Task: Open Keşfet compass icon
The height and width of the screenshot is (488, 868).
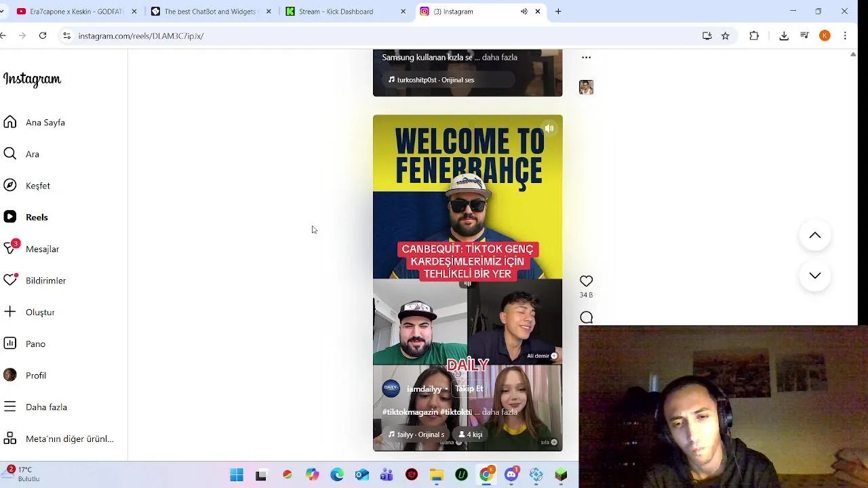Action: 10,185
